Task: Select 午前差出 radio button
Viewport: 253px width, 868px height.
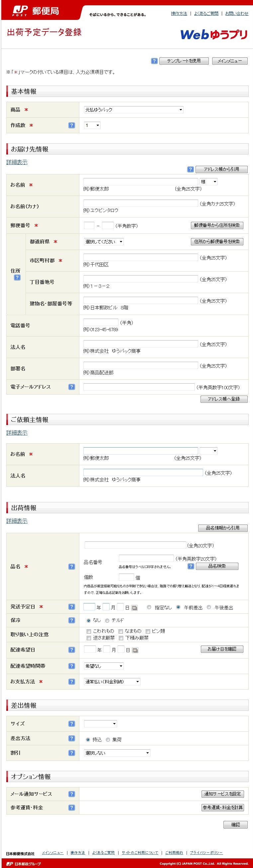Action: click(178, 607)
